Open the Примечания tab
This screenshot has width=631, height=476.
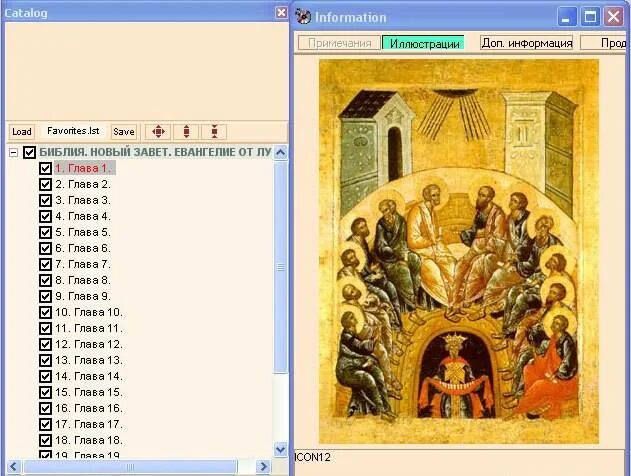[339, 43]
